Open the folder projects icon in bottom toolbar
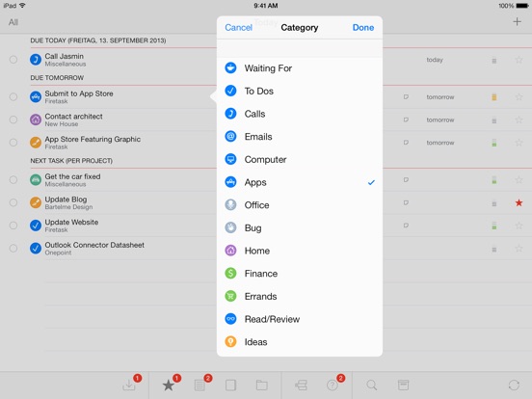The image size is (532, 399). (x=261, y=386)
